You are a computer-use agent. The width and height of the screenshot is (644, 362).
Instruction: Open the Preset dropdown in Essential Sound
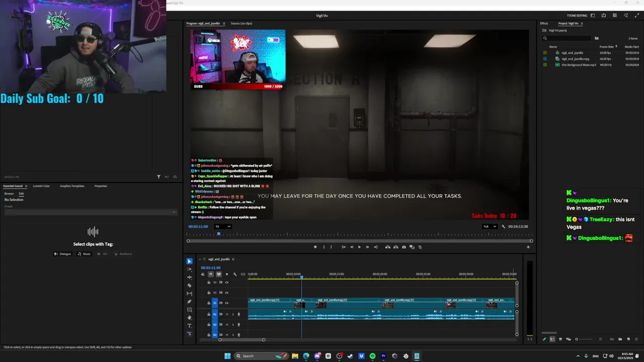click(x=91, y=212)
